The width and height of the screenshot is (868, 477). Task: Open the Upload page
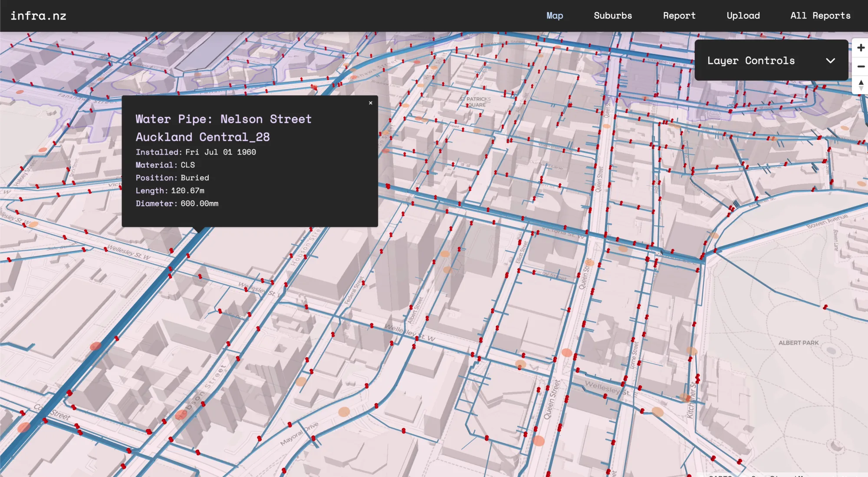[x=743, y=16]
